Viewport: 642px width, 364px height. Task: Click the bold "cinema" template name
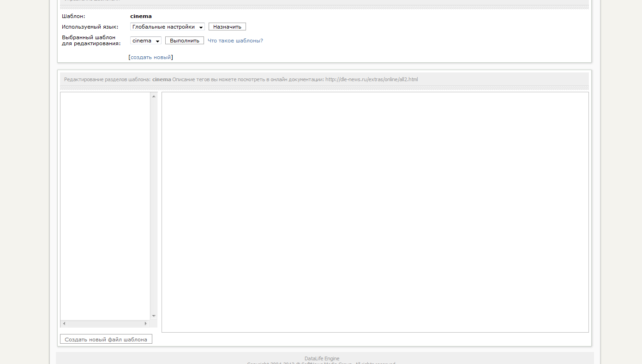coord(141,16)
